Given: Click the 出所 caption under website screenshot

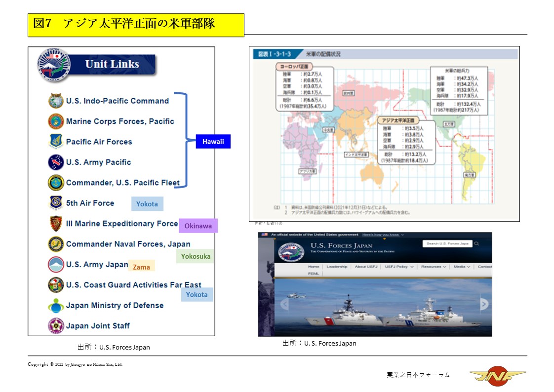Looking at the screenshot, I should (319, 343).
